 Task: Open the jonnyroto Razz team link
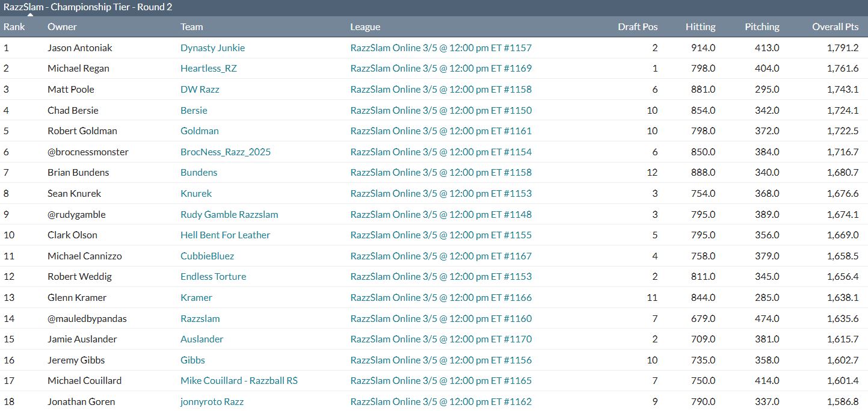(x=212, y=401)
